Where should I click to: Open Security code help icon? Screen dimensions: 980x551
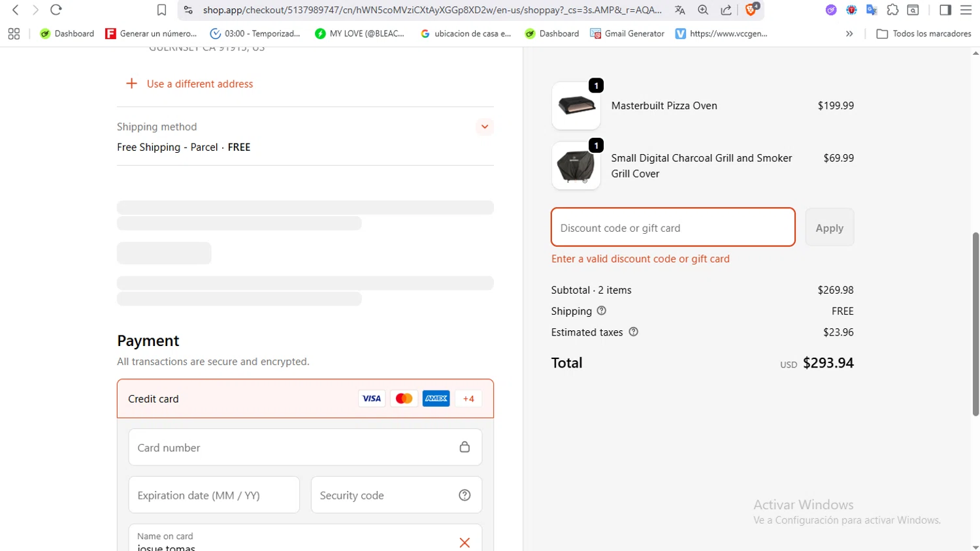point(465,495)
